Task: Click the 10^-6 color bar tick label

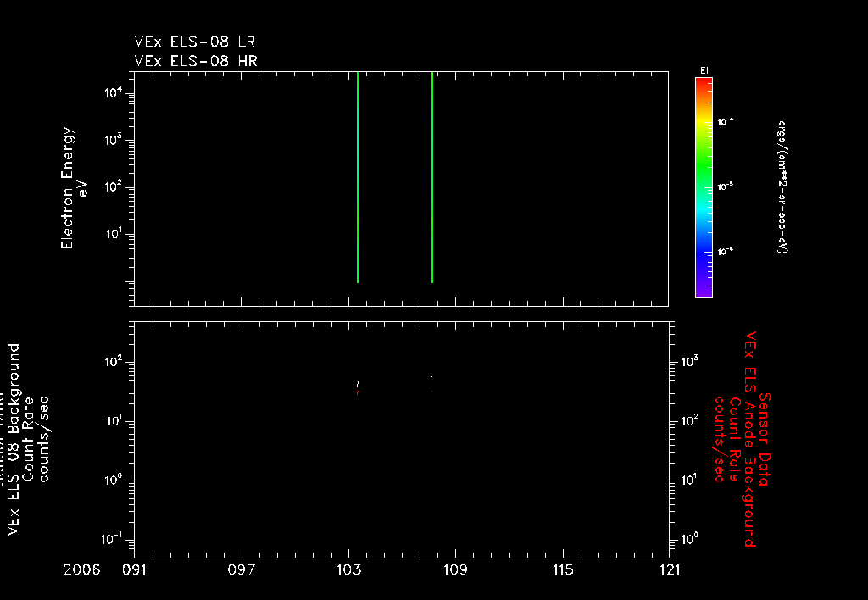Action: click(726, 252)
